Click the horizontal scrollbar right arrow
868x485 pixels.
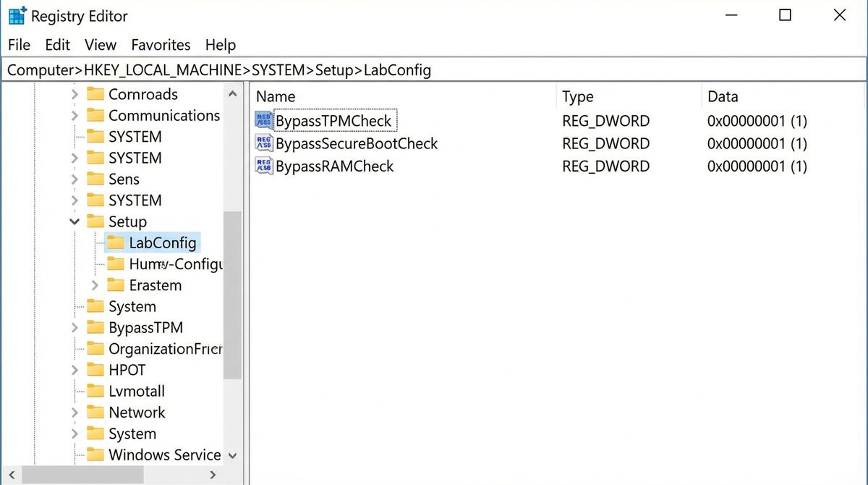(213, 475)
